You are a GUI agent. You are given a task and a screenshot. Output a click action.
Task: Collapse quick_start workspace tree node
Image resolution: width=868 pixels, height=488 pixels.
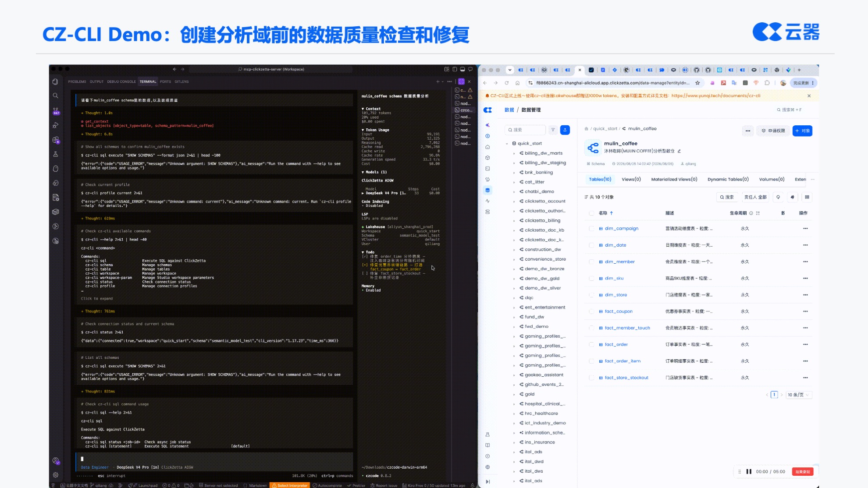507,144
